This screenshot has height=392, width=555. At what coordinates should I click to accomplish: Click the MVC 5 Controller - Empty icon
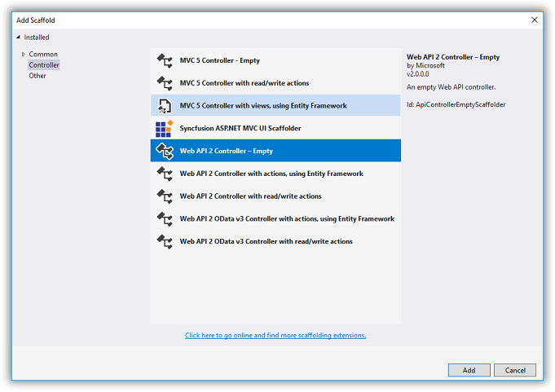pyautogui.click(x=165, y=60)
